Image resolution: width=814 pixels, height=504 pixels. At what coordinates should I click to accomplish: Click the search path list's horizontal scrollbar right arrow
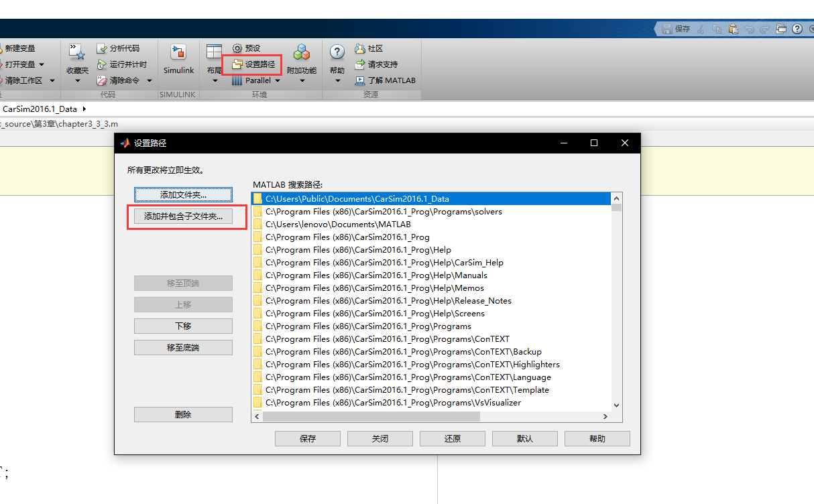coord(605,416)
